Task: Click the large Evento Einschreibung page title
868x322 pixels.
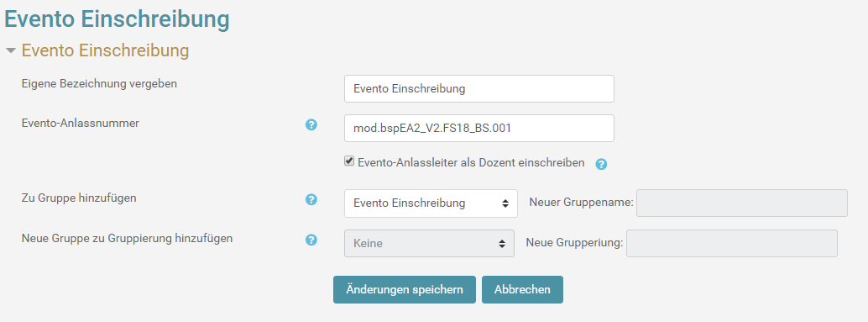Action: click(x=116, y=18)
